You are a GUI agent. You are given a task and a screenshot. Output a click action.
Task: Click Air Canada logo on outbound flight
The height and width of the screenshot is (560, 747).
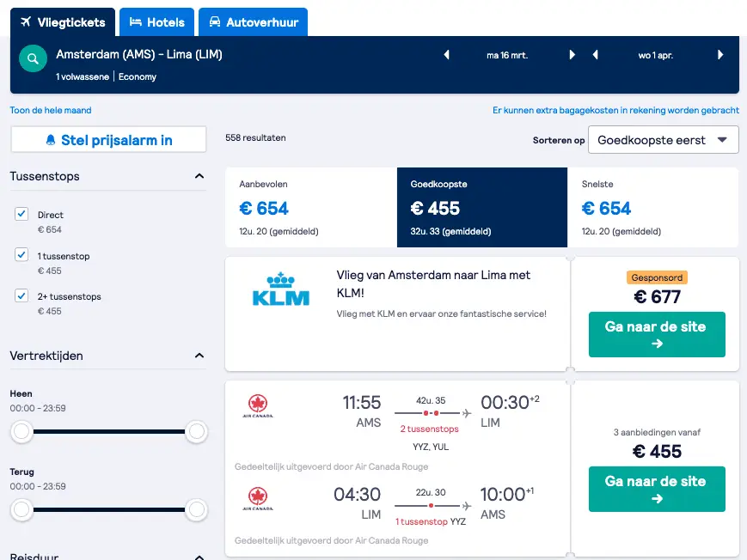click(x=258, y=406)
